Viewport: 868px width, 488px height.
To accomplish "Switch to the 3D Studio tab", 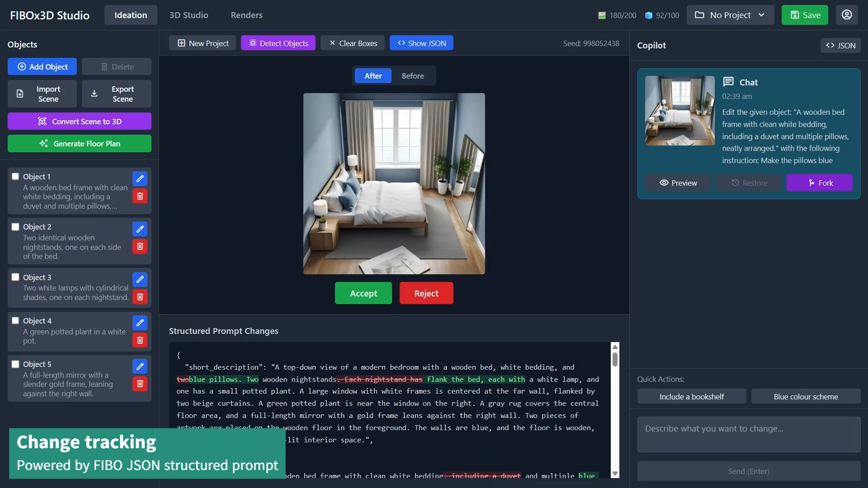I will tap(189, 15).
